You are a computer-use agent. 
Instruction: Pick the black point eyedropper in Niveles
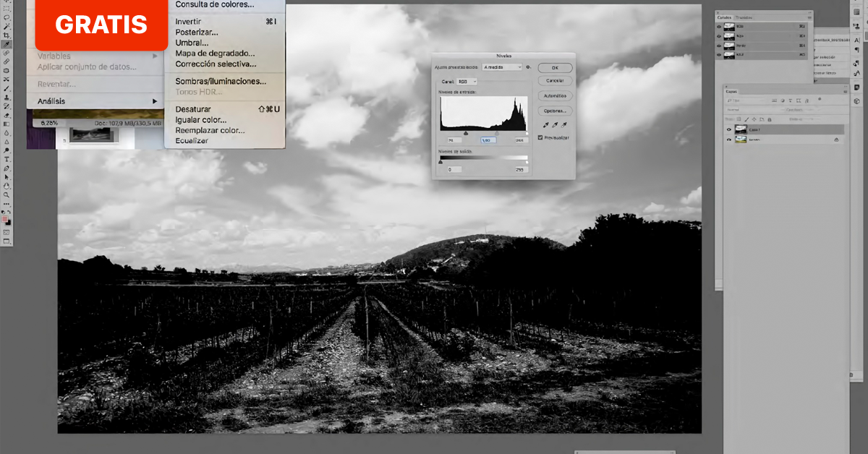point(546,125)
